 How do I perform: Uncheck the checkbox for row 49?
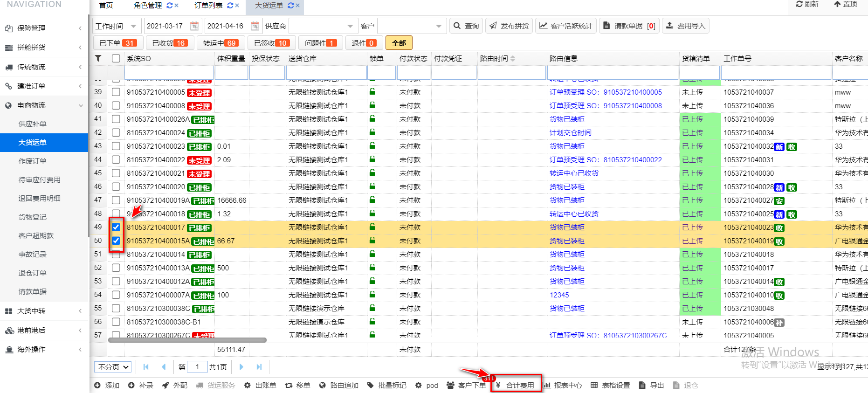116,228
